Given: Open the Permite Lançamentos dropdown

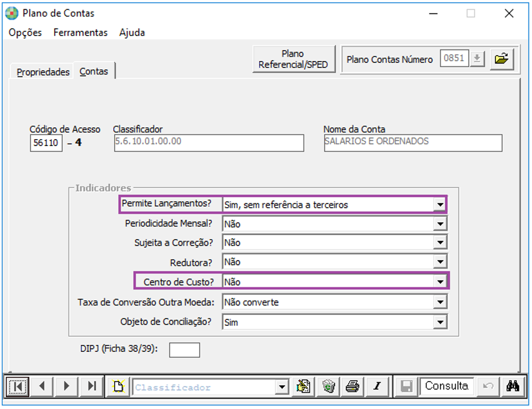Looking at the screenshot, I should 440,205.
